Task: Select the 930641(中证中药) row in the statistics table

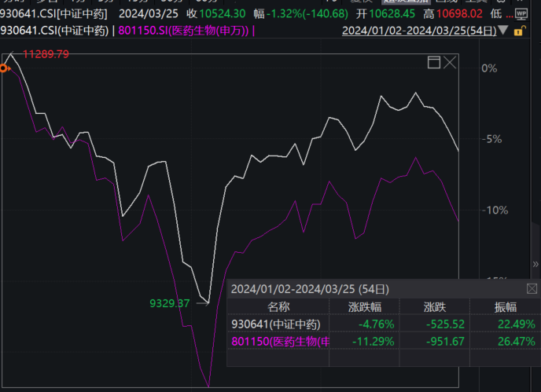Action: pos(275,324)
